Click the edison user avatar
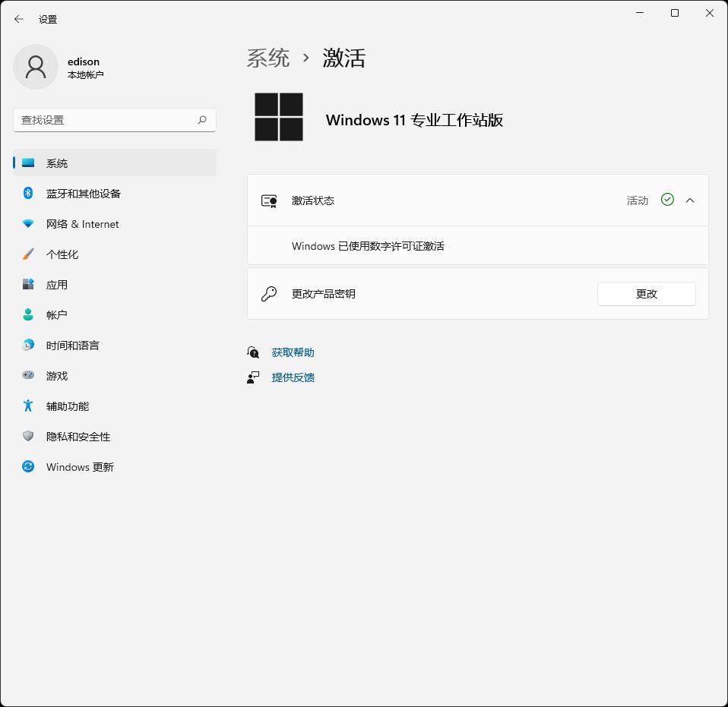Screen dimensions: 728x707 [36, 67]
